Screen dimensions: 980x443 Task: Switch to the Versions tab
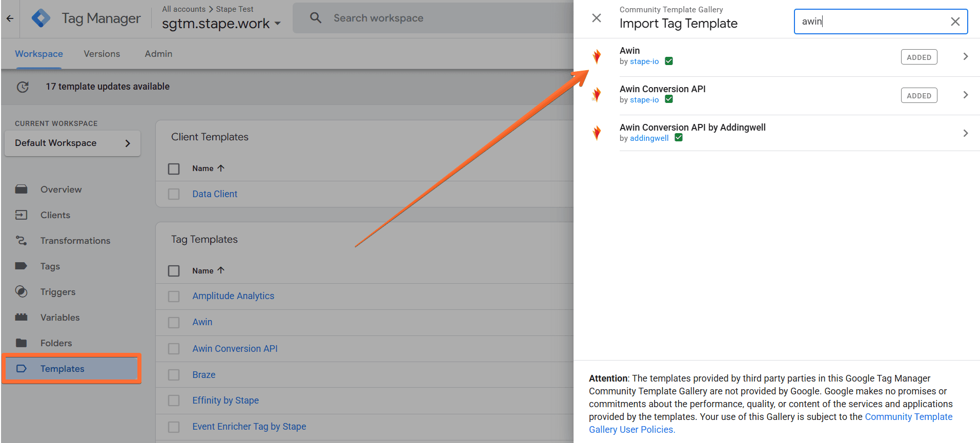click(102, 54)
